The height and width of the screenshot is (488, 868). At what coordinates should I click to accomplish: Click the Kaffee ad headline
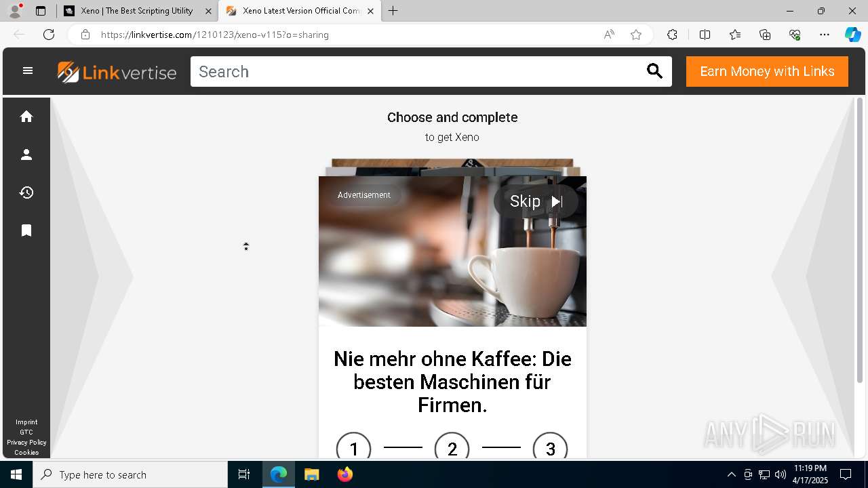452,382
